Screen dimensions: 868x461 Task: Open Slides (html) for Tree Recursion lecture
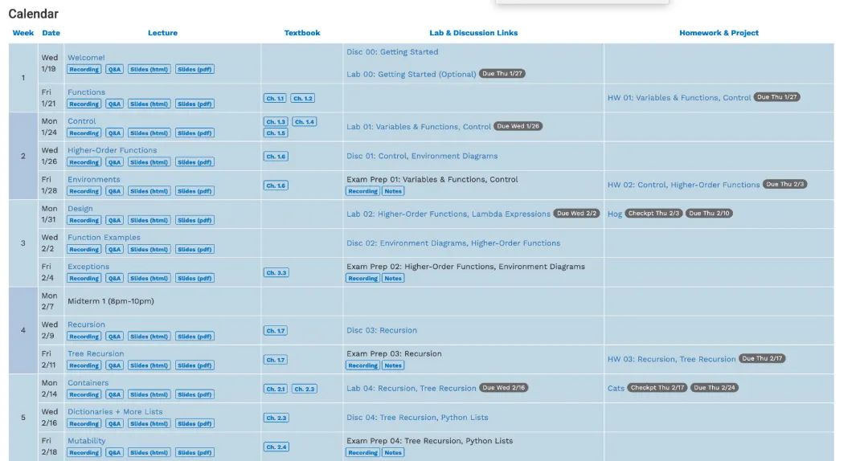[149, 365]
